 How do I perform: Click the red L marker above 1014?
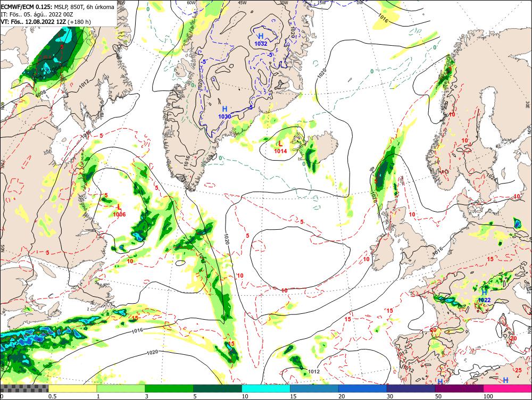(x=280, y=144)
